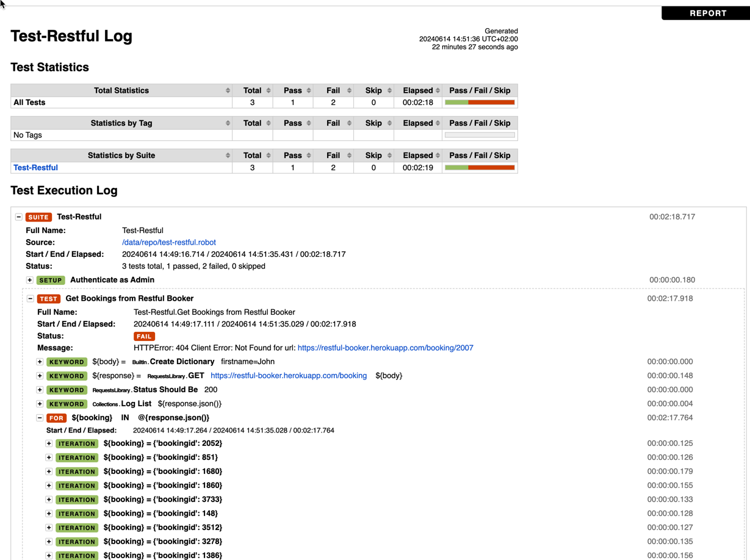Collapse the FOR loop over response json
Screen dimensions: 750x560
(x=40, y=418)
